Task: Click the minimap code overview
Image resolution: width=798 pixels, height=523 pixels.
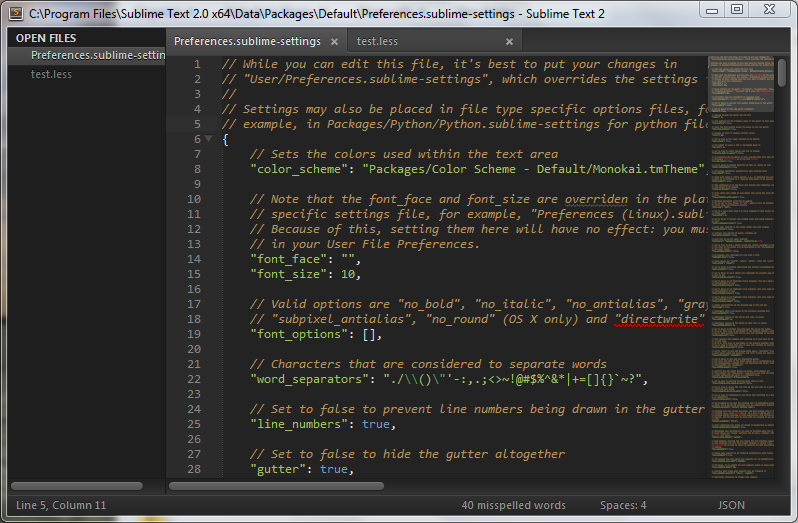Action: (742, 267)
